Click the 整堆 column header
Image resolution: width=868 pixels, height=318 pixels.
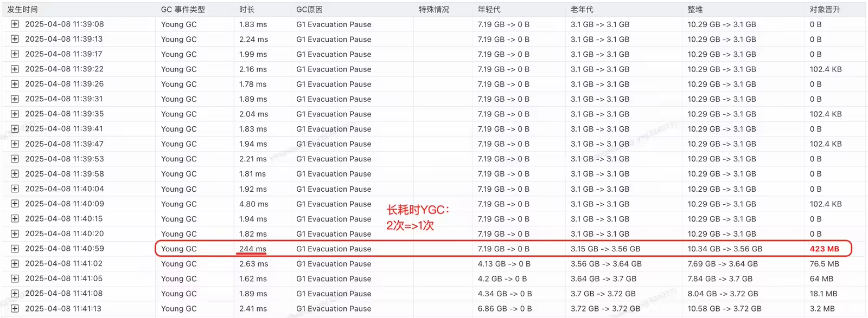pyautogui.click(x=695, y=9)
